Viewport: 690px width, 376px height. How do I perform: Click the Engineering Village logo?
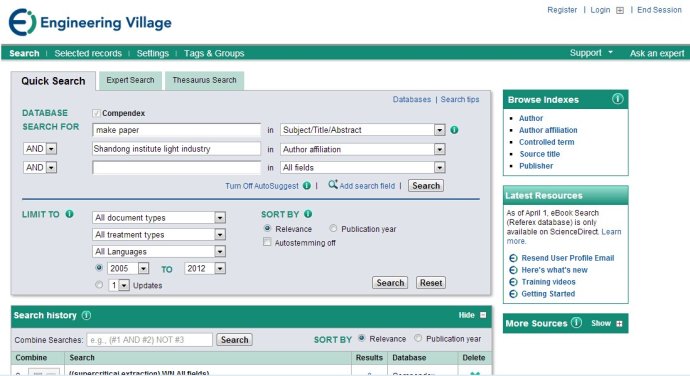pos(90,22)
